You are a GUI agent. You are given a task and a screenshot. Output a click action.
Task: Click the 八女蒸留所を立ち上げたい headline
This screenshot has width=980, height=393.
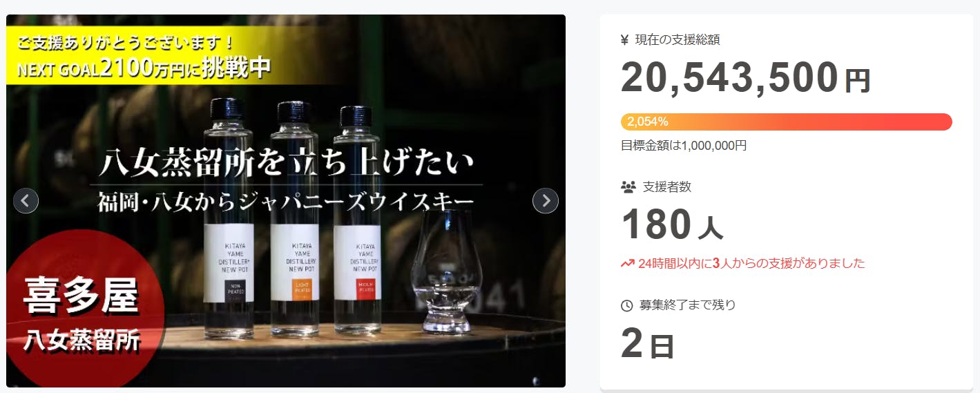[x=286, y=164]
